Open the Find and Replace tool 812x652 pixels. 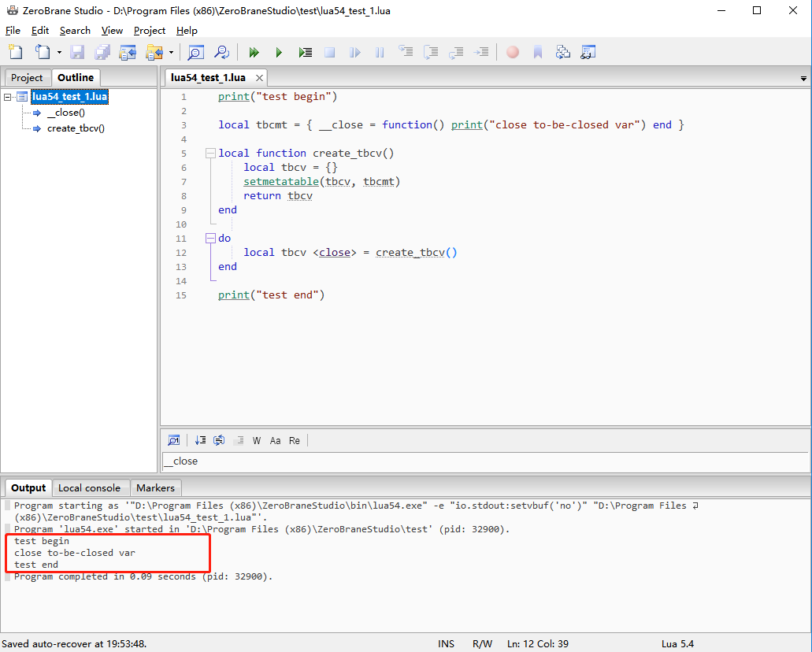[221, 51]
